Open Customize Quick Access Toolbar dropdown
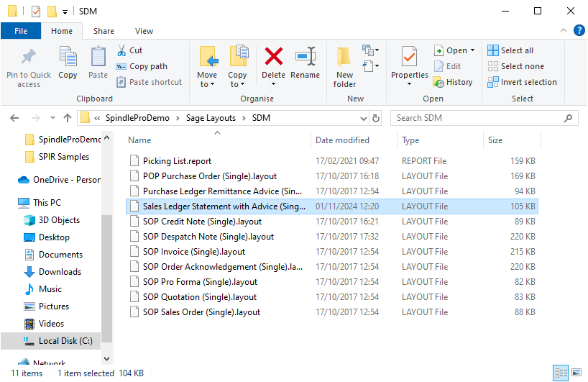This screenshot has width=588, height=382. point(65,12)
